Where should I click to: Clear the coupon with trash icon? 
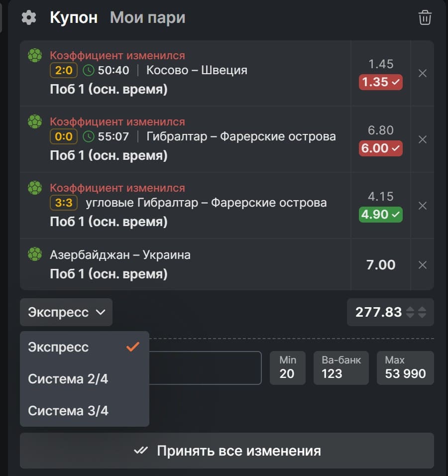coord(425,18)
